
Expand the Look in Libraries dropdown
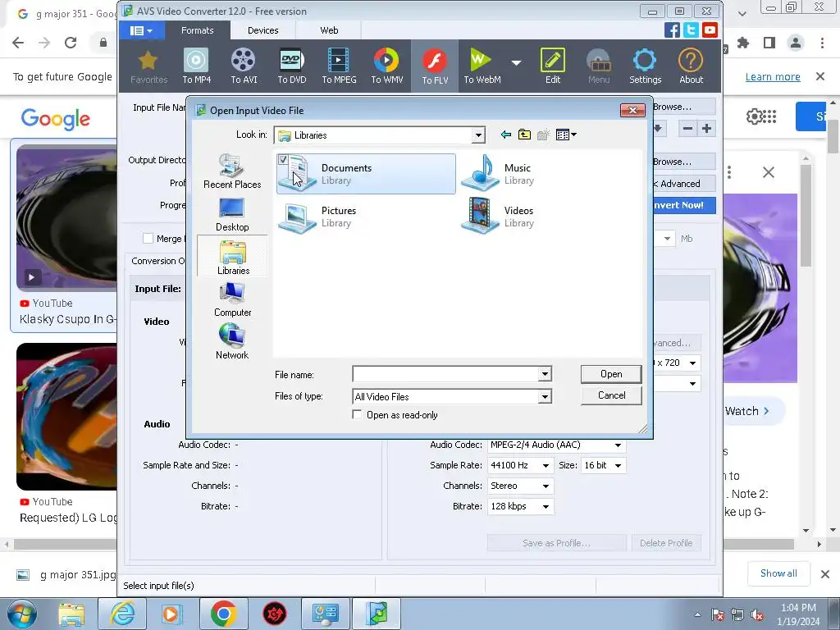[478, 135]
